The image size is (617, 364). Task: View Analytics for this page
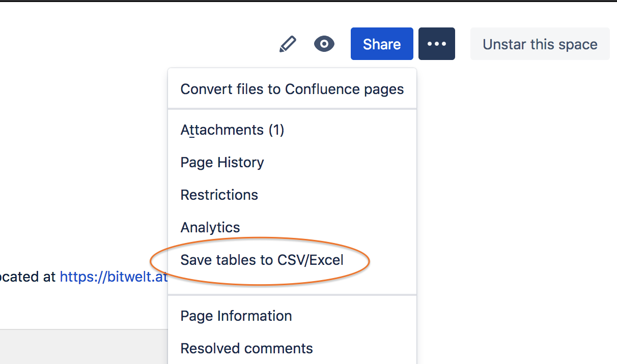210,227
